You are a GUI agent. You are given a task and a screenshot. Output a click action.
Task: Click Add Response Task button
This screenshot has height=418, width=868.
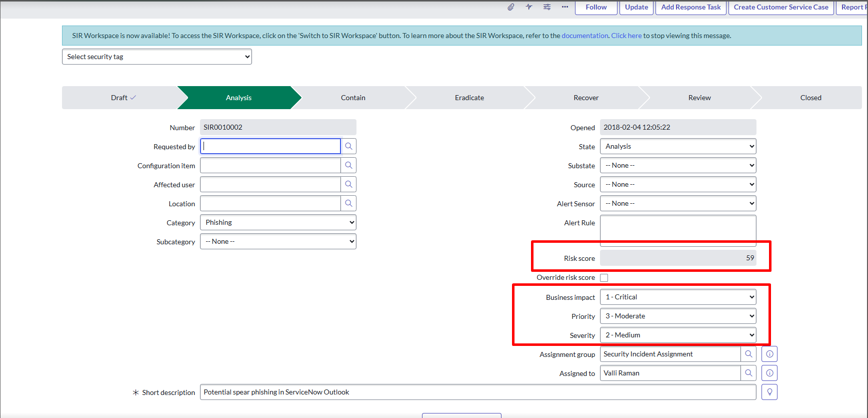click(x=691, y=7)
